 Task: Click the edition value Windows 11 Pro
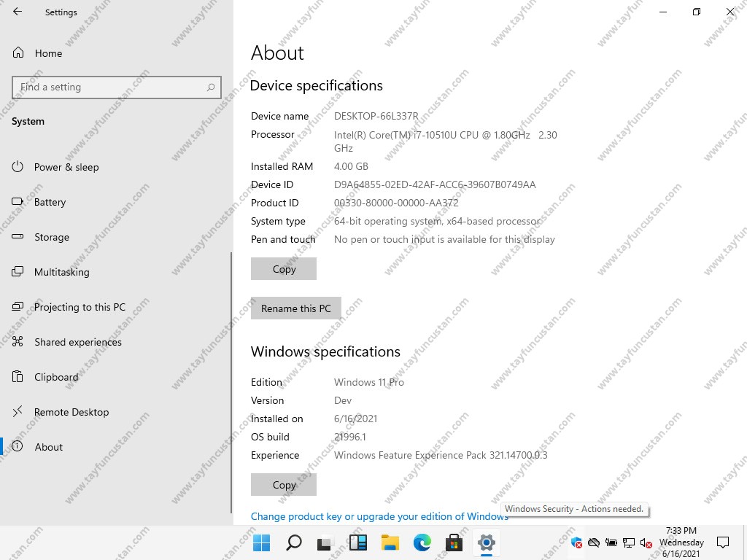[x=369, y=382]
